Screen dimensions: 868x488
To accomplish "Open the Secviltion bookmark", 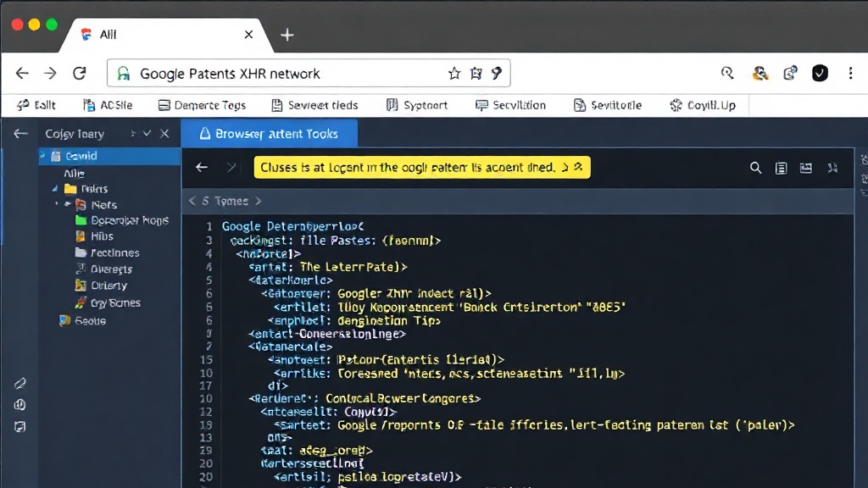I will point(510,105).
